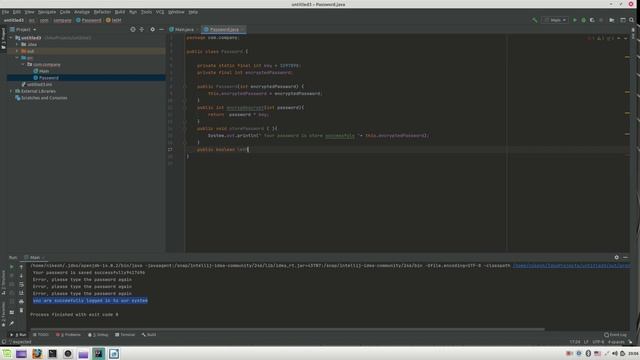640x360 pixels.
Task: Click the Build Project hammer icon
Action: point(534,20)
